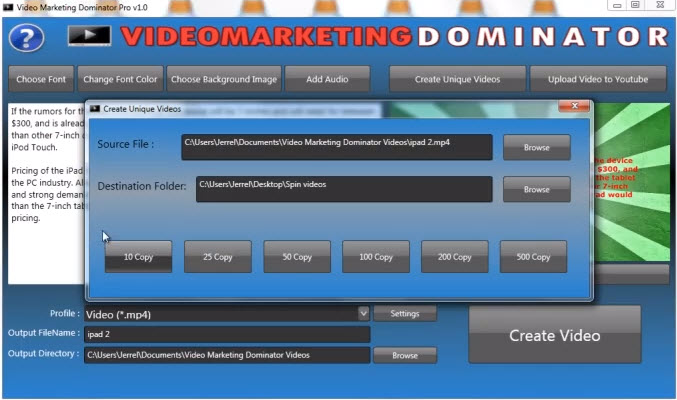
Task: Click Add Audio button
Action: pos(327,79)
